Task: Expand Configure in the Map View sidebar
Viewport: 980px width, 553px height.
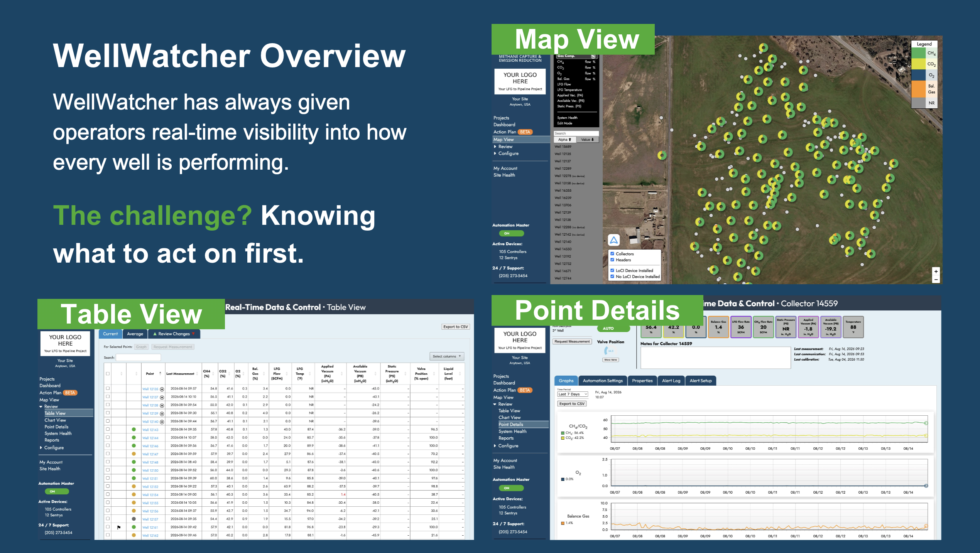Action: (495, 153)
